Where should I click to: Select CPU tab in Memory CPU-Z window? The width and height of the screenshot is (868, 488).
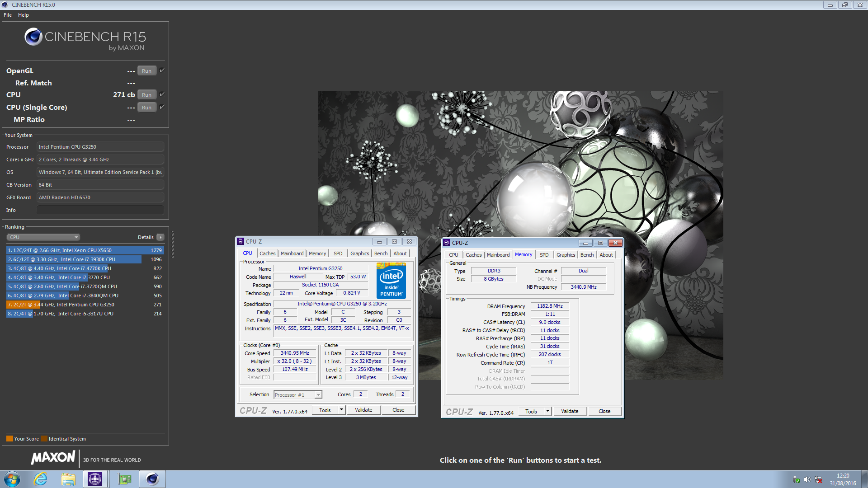click(453, 255)
